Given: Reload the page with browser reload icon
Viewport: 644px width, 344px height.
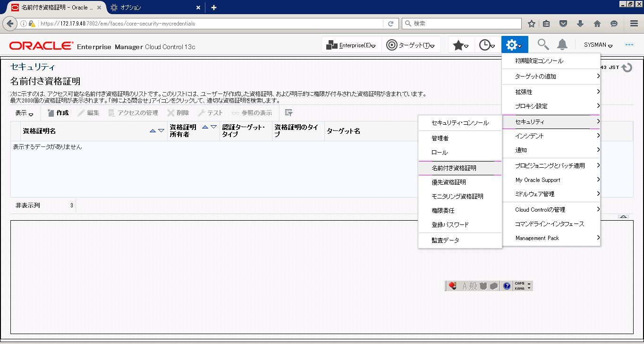Looking at the screenshot, I should [x=390, y=23].
